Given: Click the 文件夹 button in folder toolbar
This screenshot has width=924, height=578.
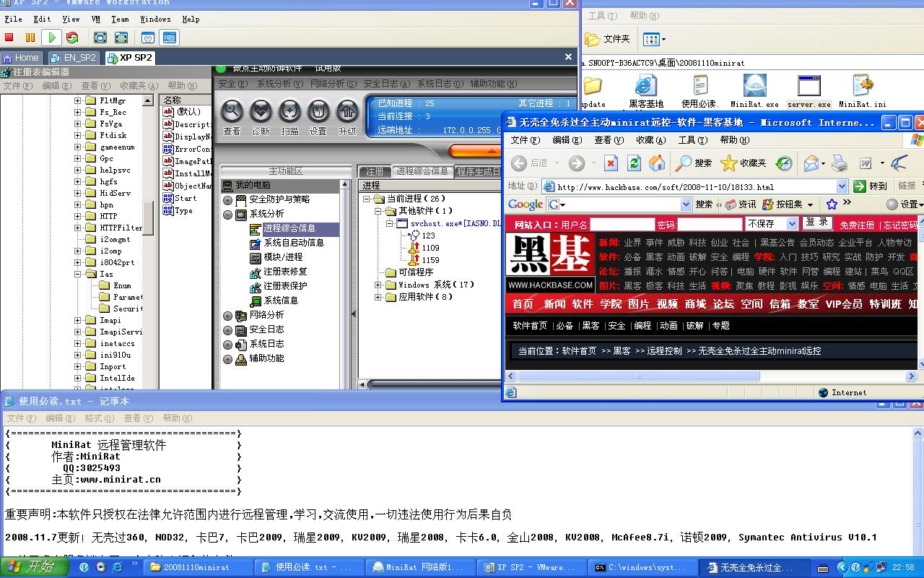Looking at the screenshot, I should tap(608, 39).
